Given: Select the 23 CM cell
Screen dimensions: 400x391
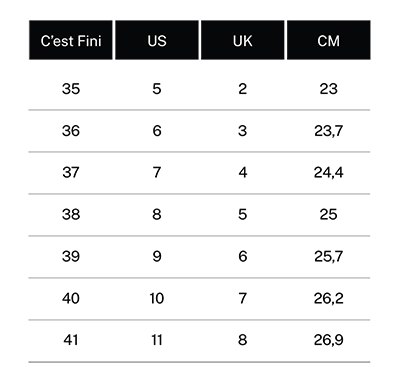Looking at the screenshot, I should coord(328,89).
